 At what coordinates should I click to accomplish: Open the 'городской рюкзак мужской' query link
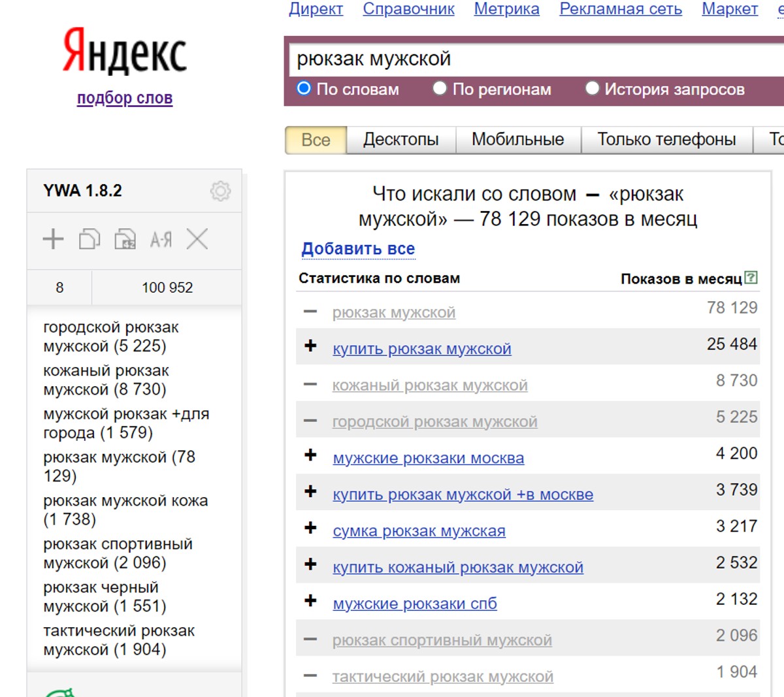(435, 422)
